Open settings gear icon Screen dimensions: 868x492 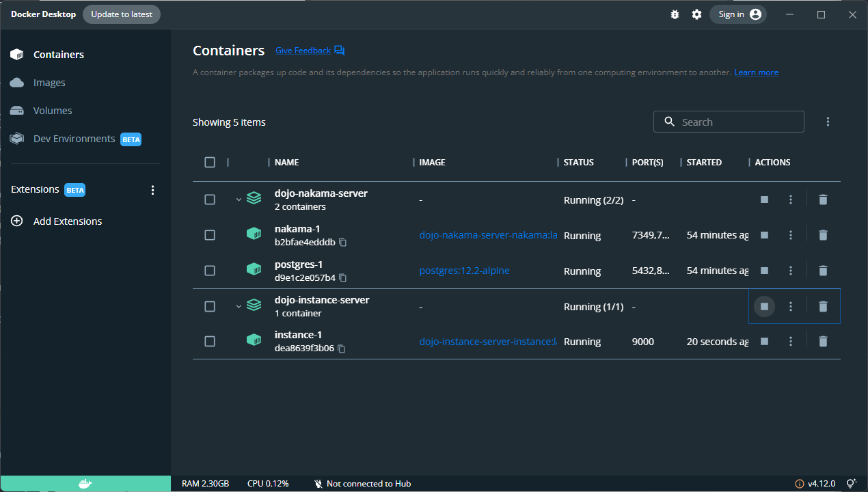point(696,14)
